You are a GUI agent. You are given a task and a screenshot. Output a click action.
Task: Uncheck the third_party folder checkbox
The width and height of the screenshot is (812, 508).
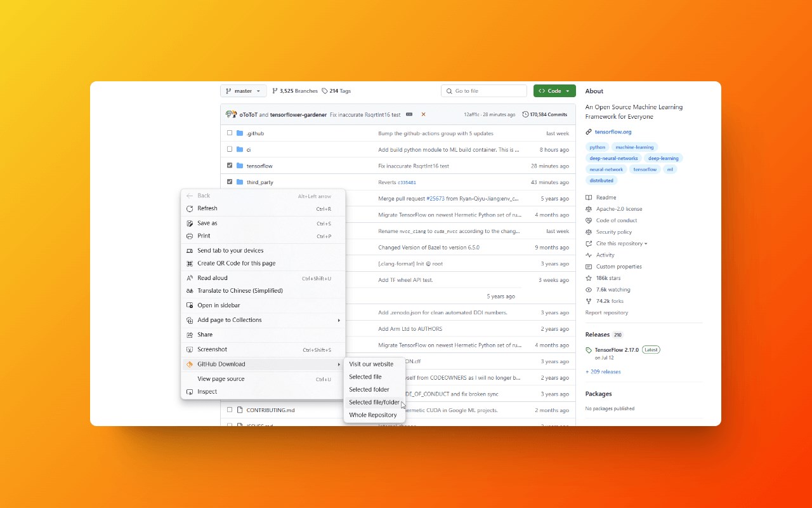230,182
